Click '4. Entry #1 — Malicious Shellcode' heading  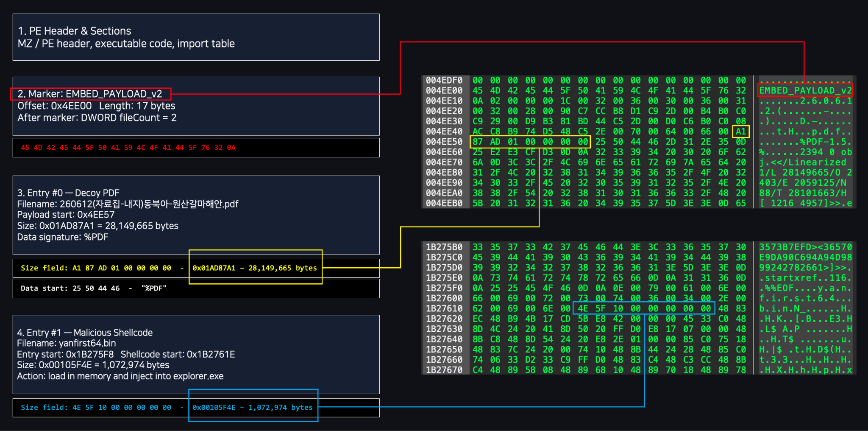pyautogui.click(x=85, y=333)
